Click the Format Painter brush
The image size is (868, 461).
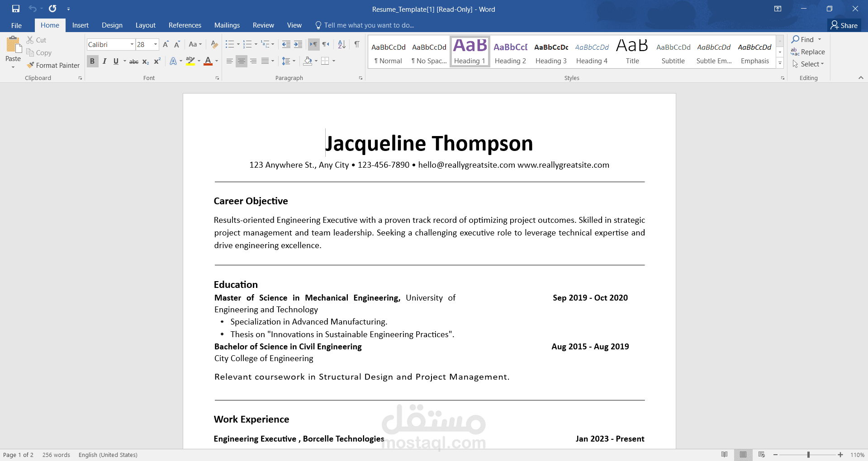pyautogui.click(x=53, y=66)
